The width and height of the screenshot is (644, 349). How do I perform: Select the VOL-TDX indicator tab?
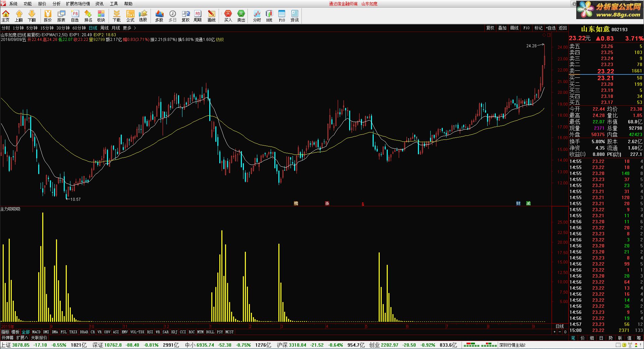point(137,332)
